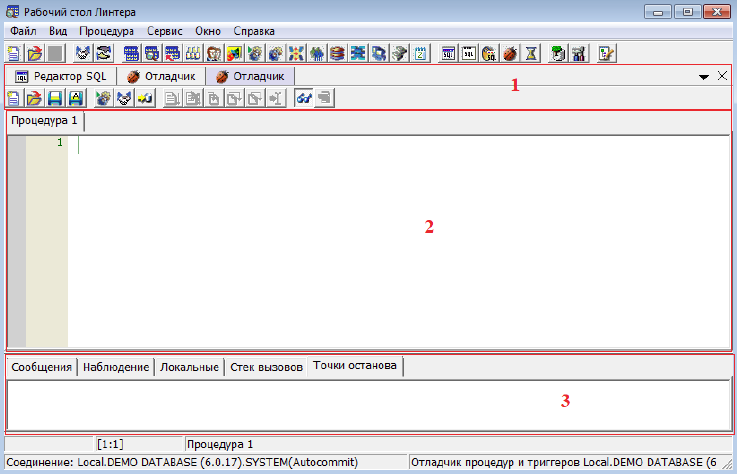Click the new document icon in main toolbar
This screenshot has width=739, height=476.
(14, 53)
